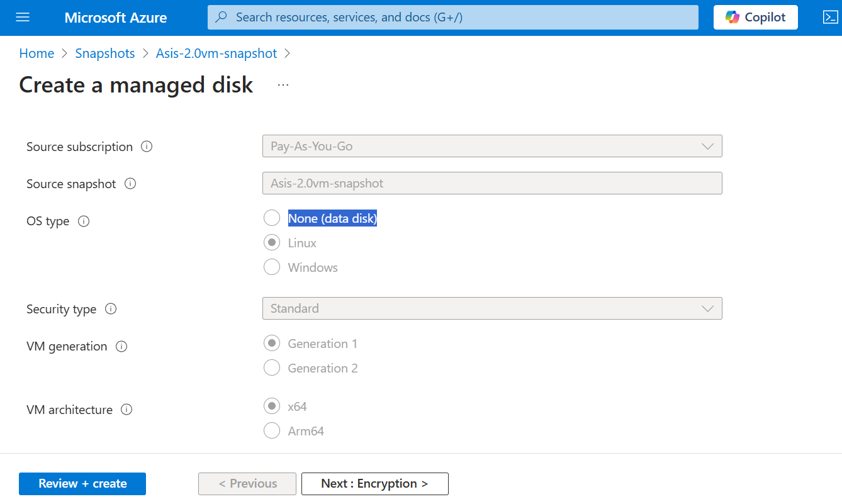This screenshot has height=504, width=842.
Task: Click the search resources input field
Action: tap(453, 17)
